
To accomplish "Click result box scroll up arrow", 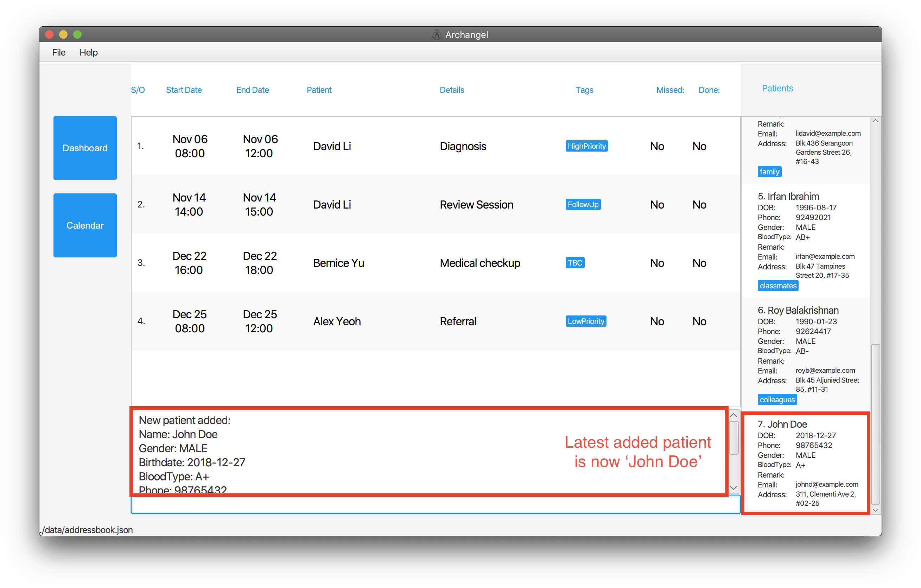I will click(x=733, y=415).
